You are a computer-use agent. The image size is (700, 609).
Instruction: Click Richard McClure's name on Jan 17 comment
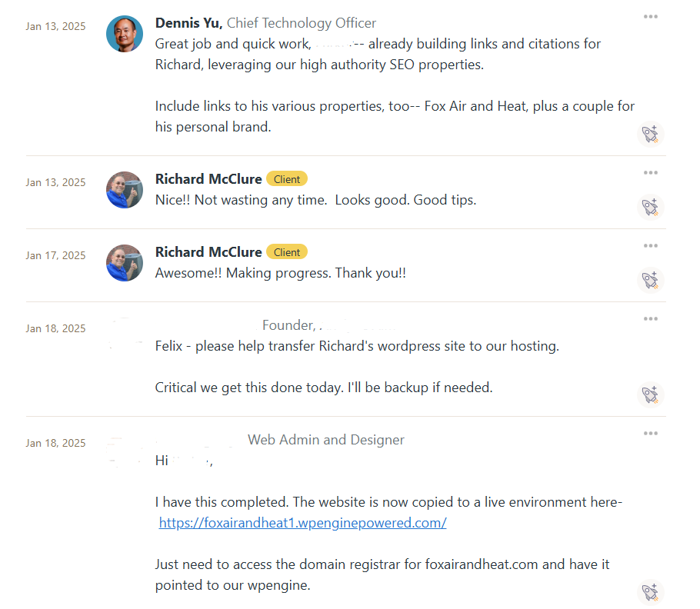208,252
